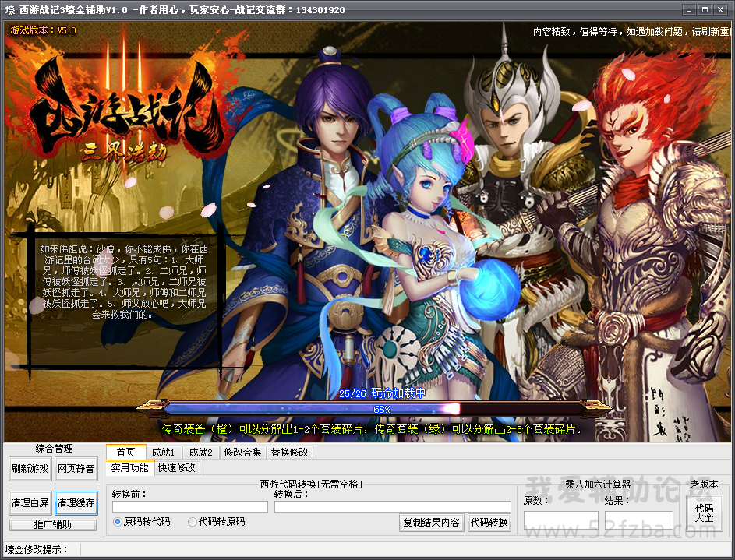
Task: Close the window
Action: tap(720, 9)
